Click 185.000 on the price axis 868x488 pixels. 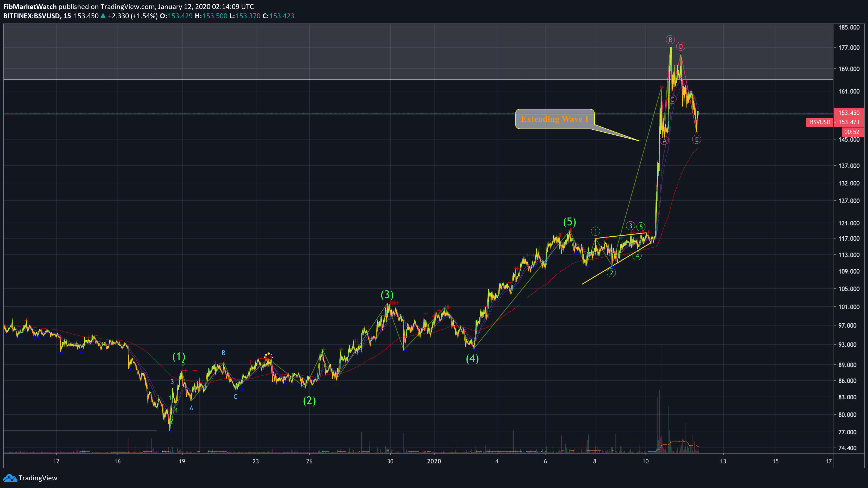[x=849, y=27]
